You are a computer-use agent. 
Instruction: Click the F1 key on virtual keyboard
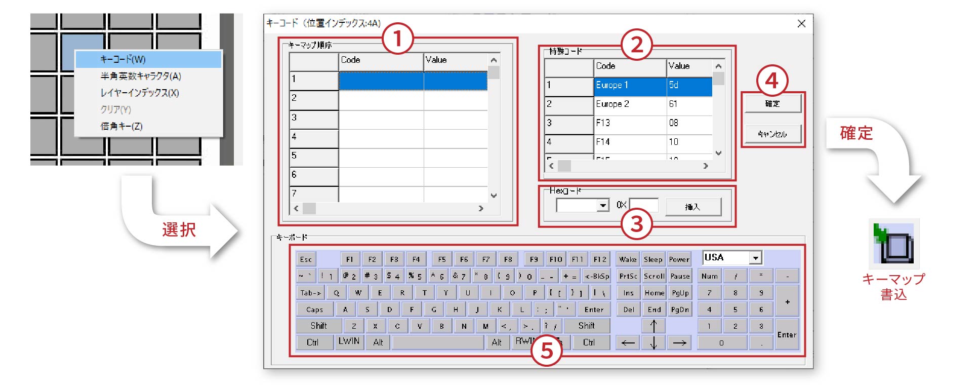pyautogui.click(x=349, y=259)
